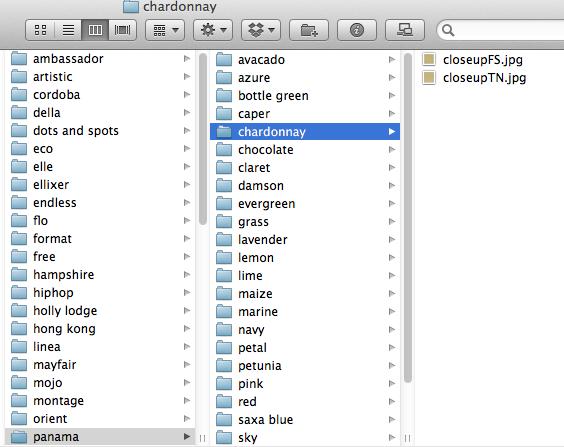Select column view mode
564x447 pixels.
point(95,30)
